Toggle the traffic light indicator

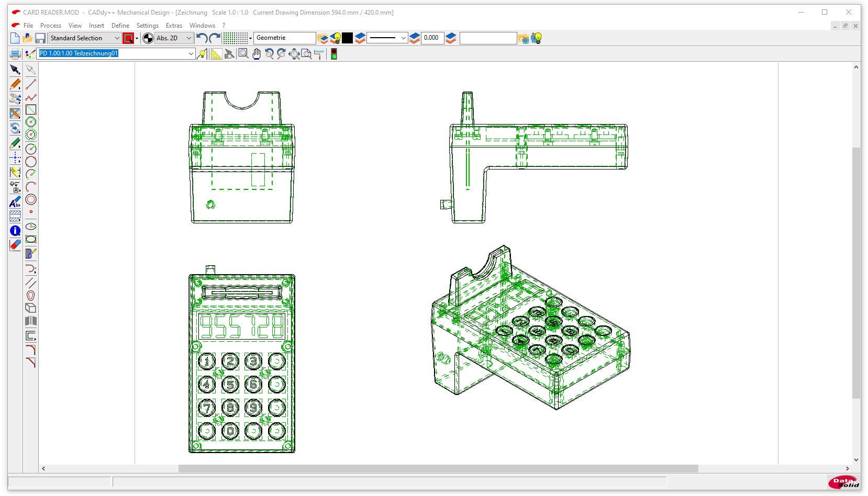coord(333,54)
